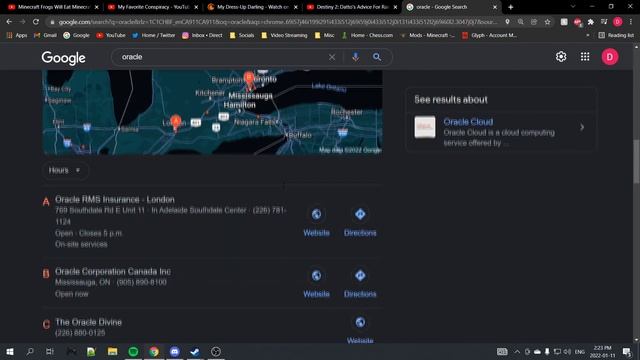Viewport: 640px width, 360px height.
Task: Click the zoom magnifier icon in address bar
Action: 520,22
